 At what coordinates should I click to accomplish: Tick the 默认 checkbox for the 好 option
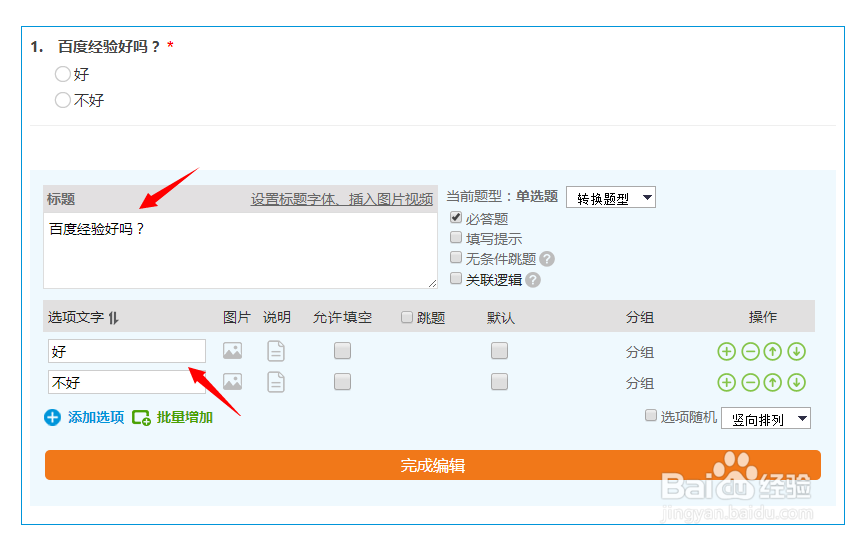[499, 351]
